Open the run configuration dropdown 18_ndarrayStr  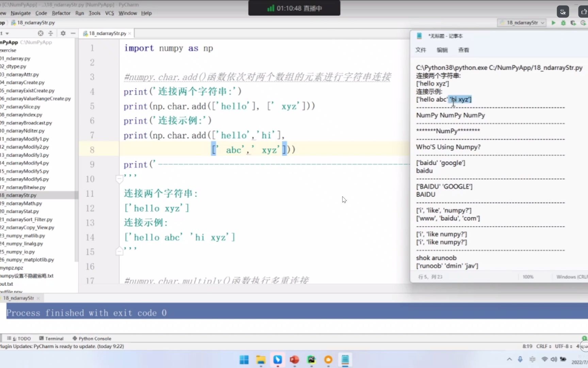(522, 23)
